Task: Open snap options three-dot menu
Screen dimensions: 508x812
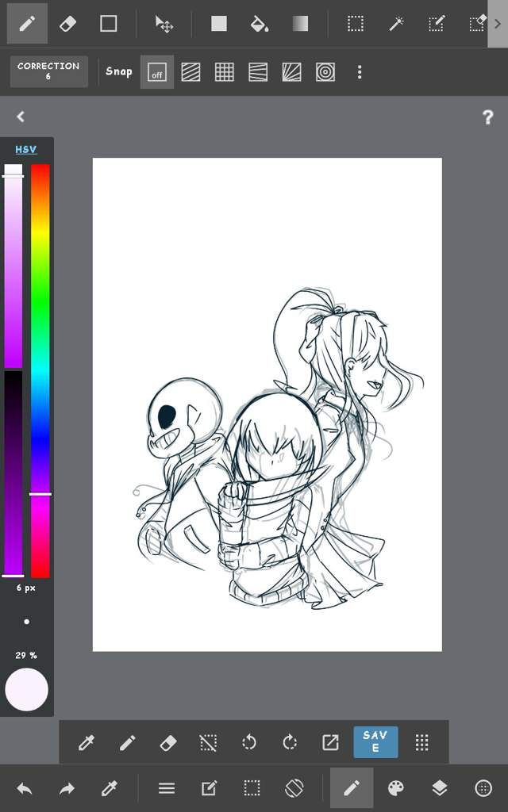Action: [360, 72]
